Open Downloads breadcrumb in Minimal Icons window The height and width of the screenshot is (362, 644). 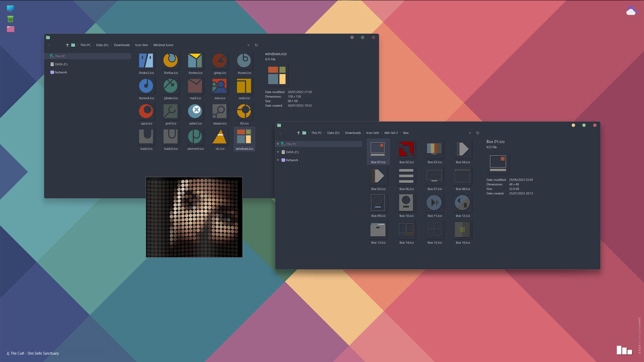[x=122, y=45]
